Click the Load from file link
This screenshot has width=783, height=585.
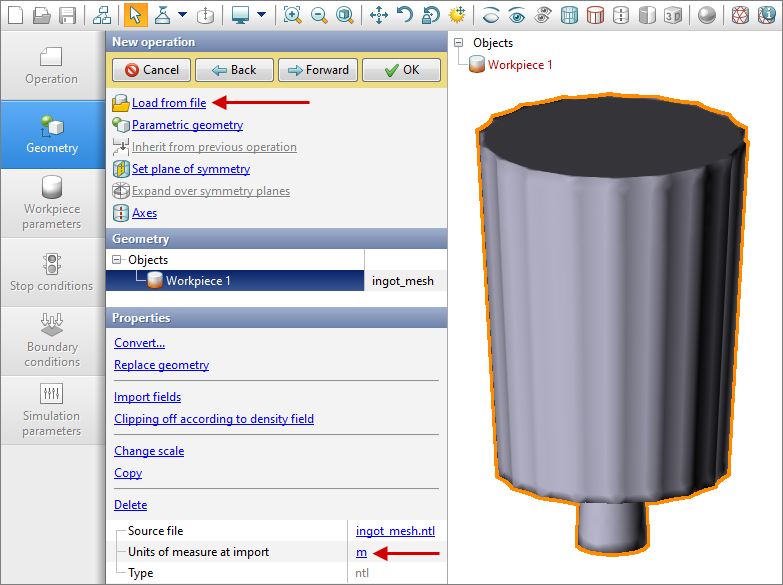pos(168,103)
